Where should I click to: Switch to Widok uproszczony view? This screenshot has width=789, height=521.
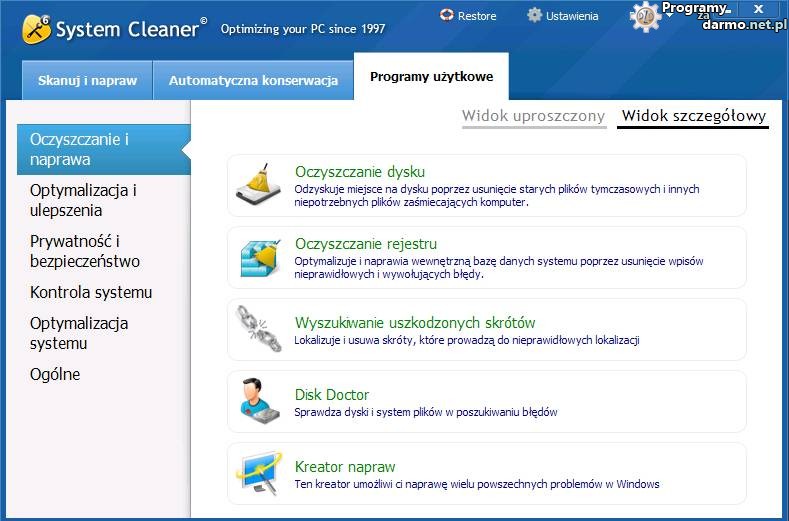(x=533, y=116)
